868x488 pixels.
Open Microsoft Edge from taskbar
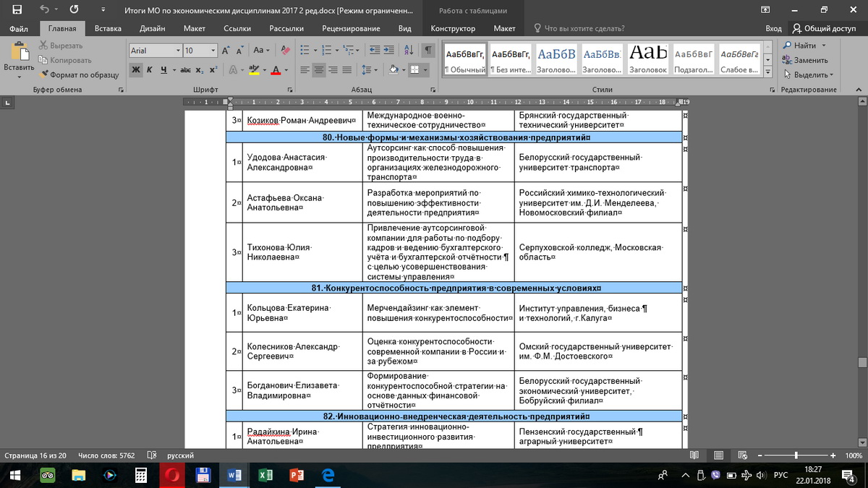coord(327,475)
